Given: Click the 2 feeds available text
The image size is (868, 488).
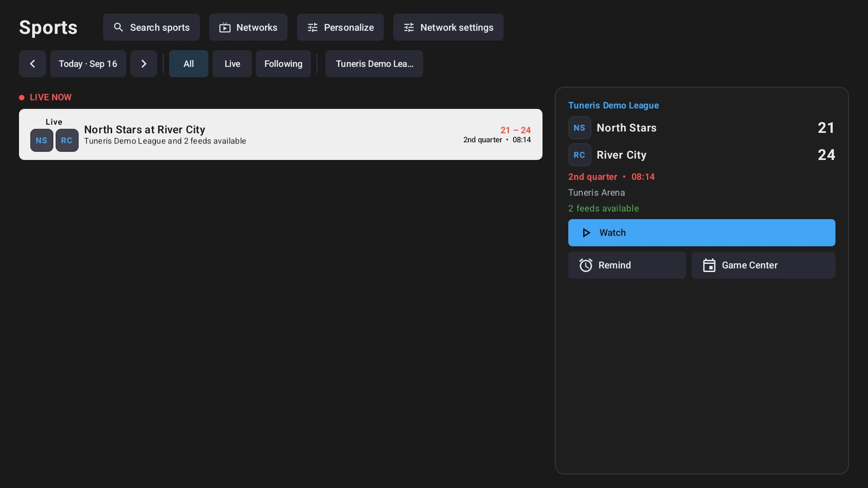Looking at the screenshot, I should [x=604, y=208].
